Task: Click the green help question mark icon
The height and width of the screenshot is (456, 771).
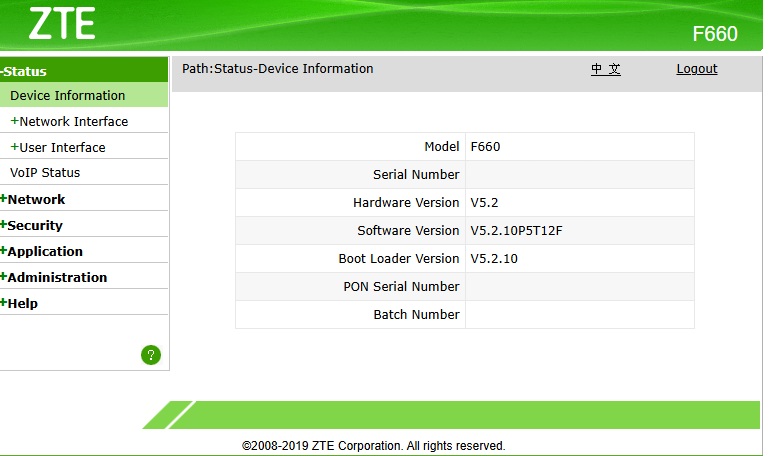Action: 151,355
